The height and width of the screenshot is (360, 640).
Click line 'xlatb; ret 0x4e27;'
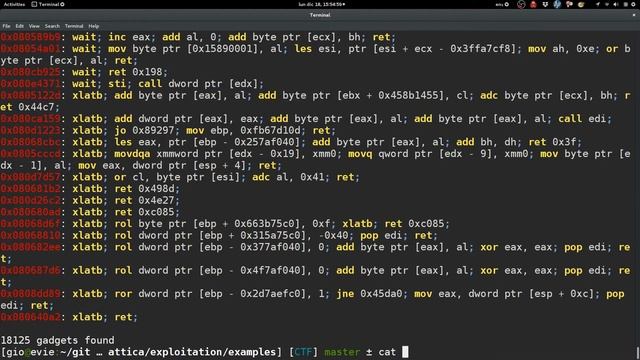[x=126, y=200]
